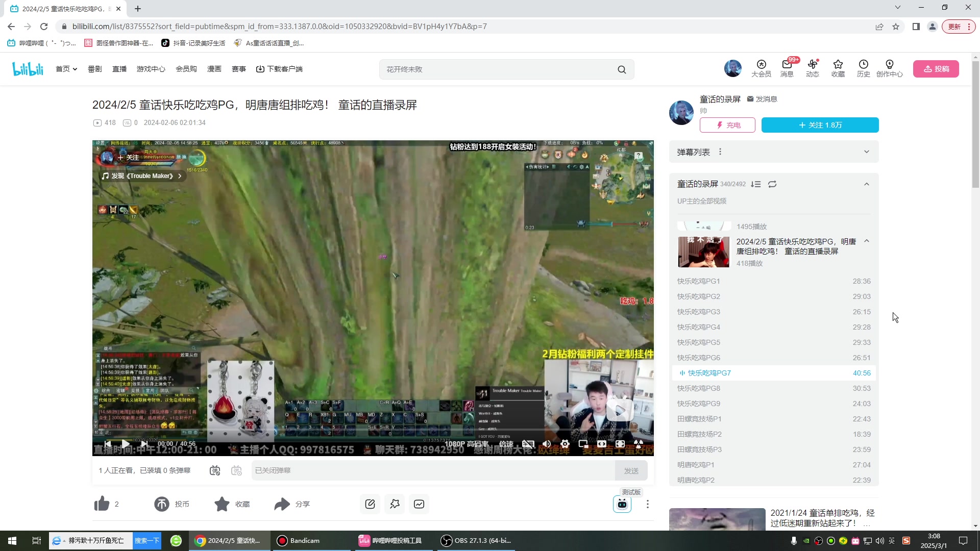Open danmaku settings icon
The image size is (980, 551).
(x=236, y=470)
